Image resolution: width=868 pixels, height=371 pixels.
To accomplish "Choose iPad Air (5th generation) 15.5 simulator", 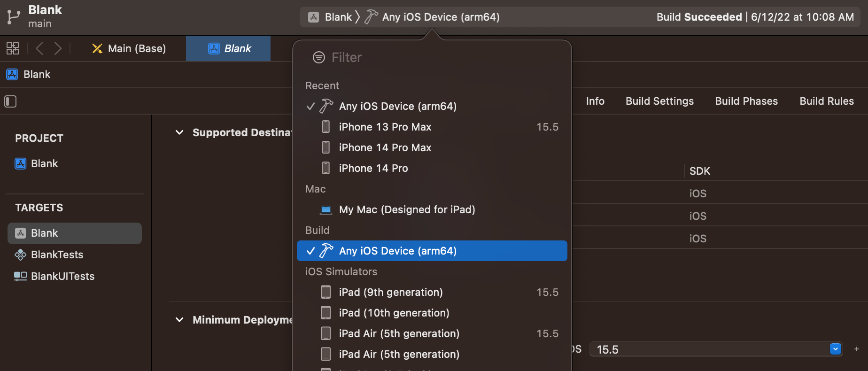I will [x=432, y=333].
